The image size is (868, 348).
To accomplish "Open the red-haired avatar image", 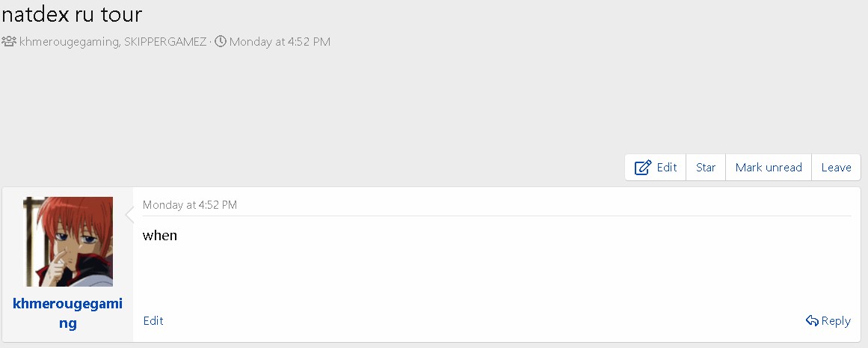I will 68,242.
